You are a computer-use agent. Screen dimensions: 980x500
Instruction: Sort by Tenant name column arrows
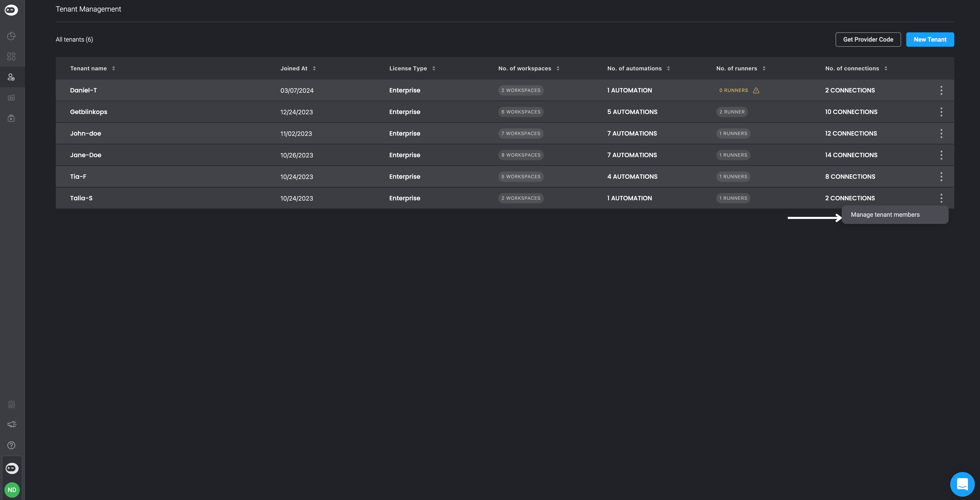click(x=113, y=69)
